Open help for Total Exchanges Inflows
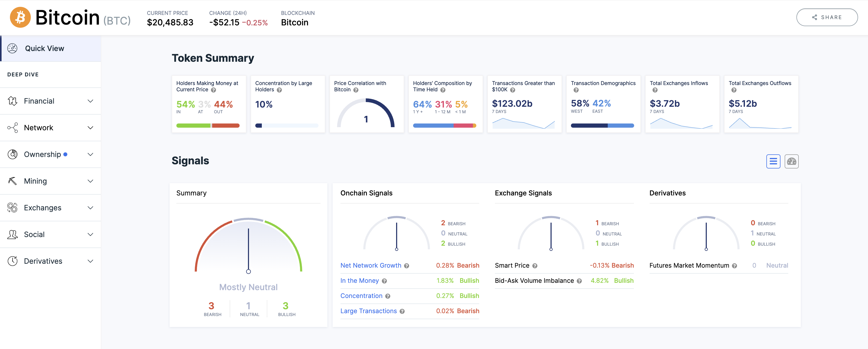This screenshot has height=349, width=868. point(655,90)
